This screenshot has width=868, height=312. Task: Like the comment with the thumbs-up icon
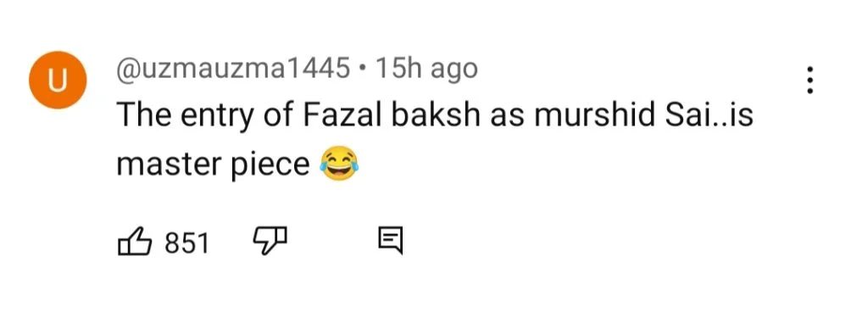[x=135, y=242]
